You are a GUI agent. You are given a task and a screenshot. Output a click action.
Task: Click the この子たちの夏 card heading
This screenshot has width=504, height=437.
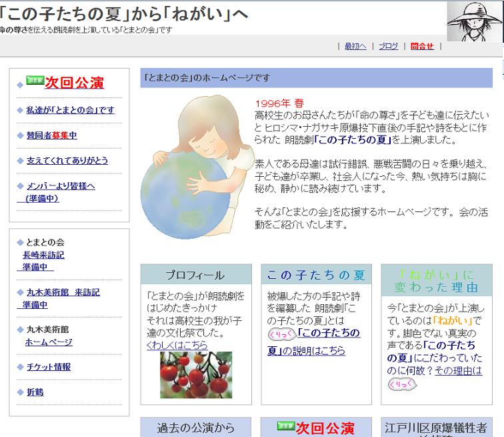[316, 276]
